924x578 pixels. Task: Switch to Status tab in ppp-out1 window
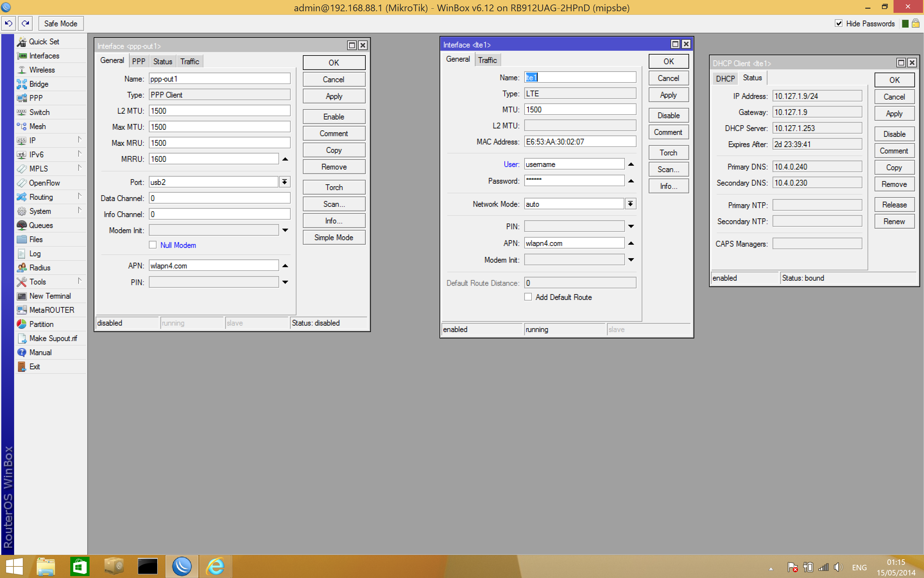point(163,61)
